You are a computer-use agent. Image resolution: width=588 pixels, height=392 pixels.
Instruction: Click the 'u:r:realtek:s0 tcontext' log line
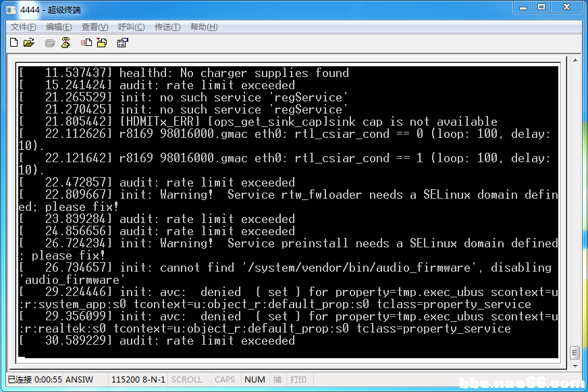[x=265, y=328]
